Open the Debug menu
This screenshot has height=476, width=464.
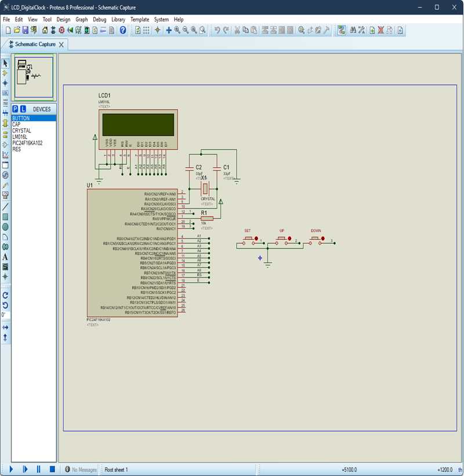[x=99, y=19]
